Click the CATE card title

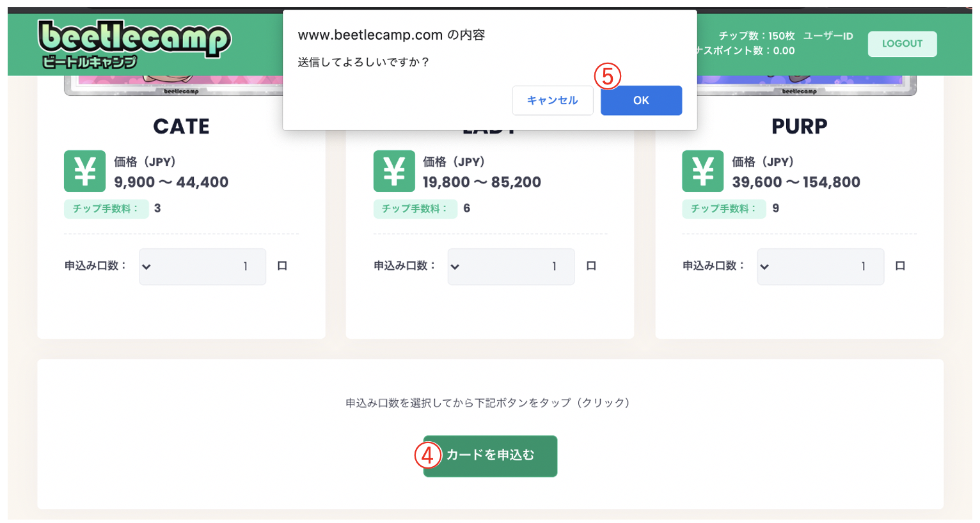click(182, 127)
